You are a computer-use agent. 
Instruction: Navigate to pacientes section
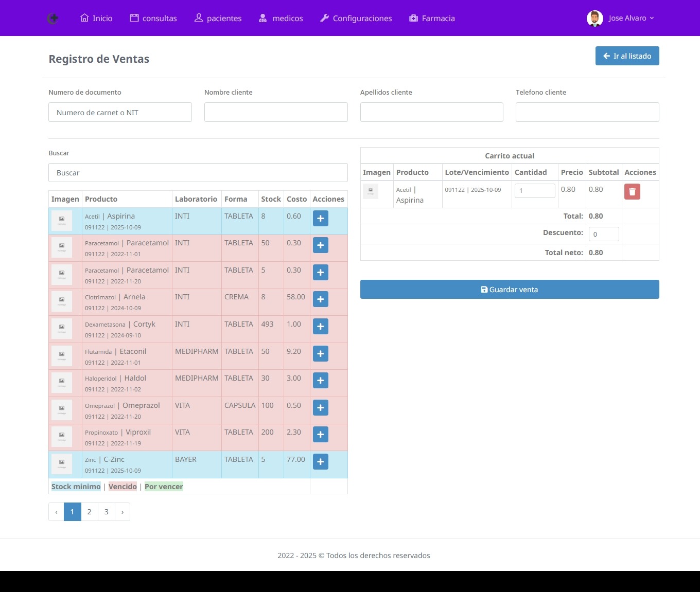218,19
